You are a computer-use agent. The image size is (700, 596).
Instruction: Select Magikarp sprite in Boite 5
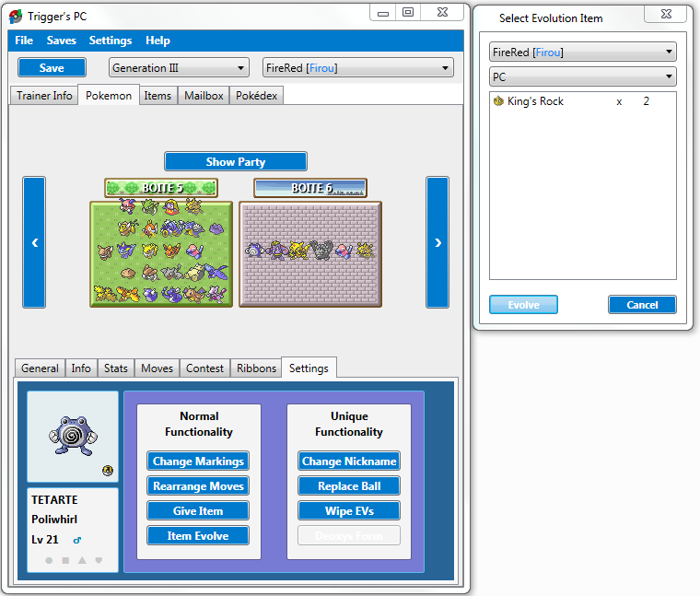pos(149,228)
